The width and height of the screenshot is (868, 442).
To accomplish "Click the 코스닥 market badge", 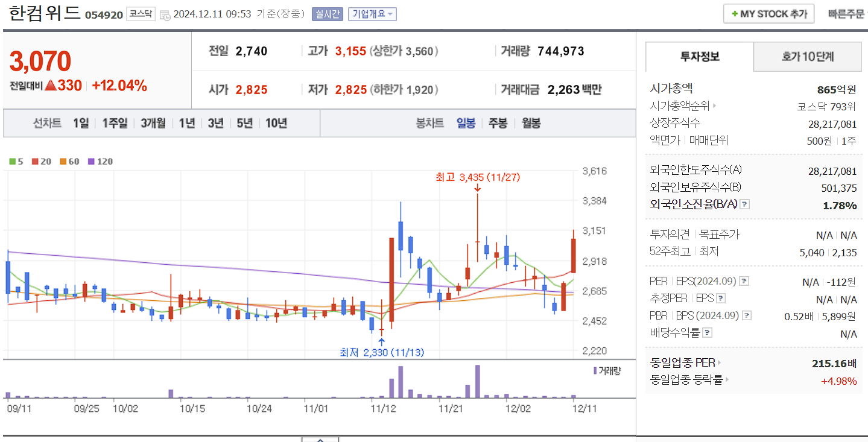I will (141, 13).
